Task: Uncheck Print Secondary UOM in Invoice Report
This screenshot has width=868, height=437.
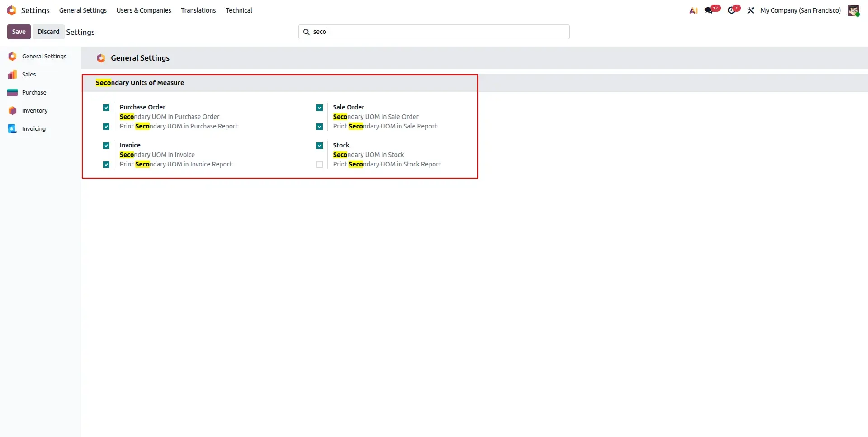Action: tap(106, 165)
